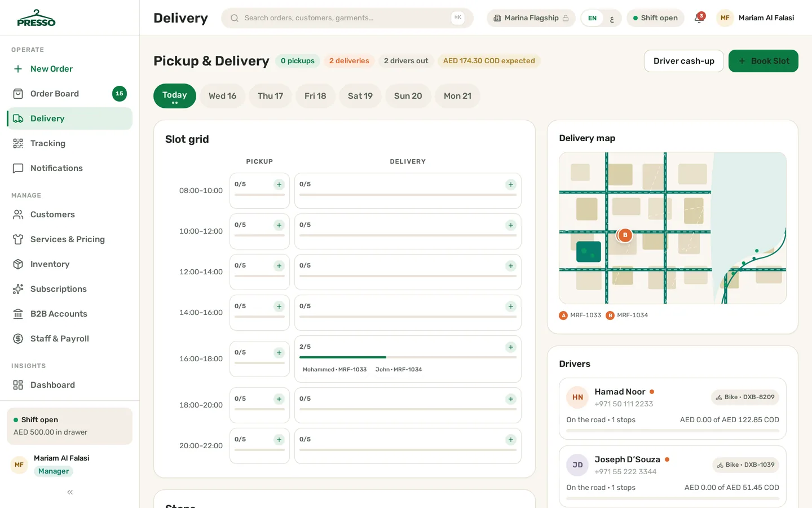Open the Mohammed · MRF-1033 delivery chip
This screenshot has width=812, height=508.
pyautogui.click(x=334, y=370)
